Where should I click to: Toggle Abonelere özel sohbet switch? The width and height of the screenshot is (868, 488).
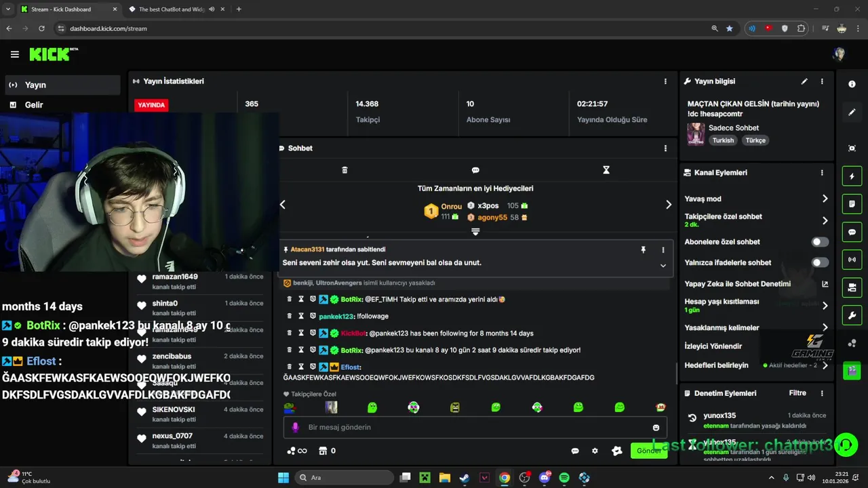[x=820, y=242]
